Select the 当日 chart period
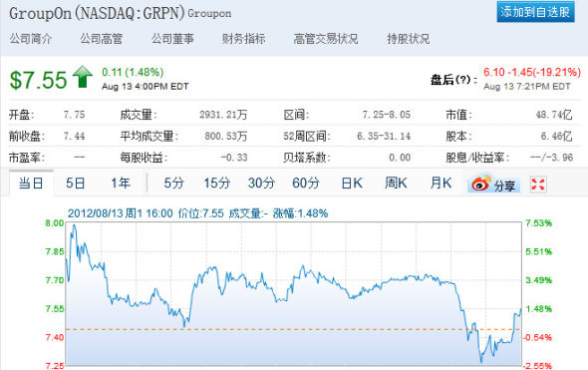The height and width of the screenshot is (370, 588). (x=31, y=184)
